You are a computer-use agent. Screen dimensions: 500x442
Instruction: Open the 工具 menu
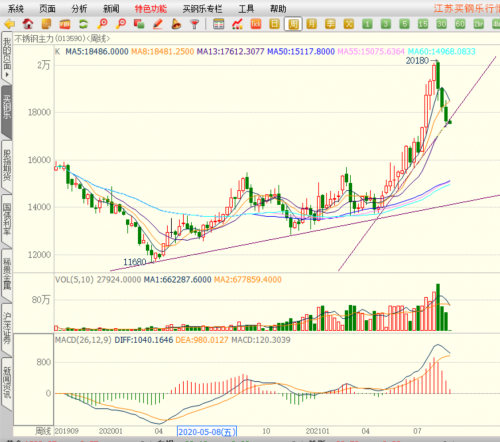pos(246,9)
